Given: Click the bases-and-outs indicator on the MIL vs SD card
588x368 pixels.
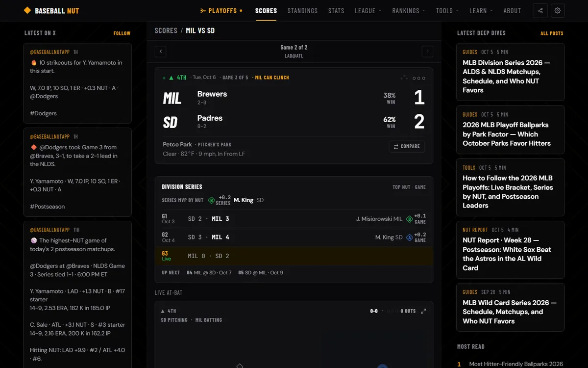Looking at the screenshot, I should (413, 78).
